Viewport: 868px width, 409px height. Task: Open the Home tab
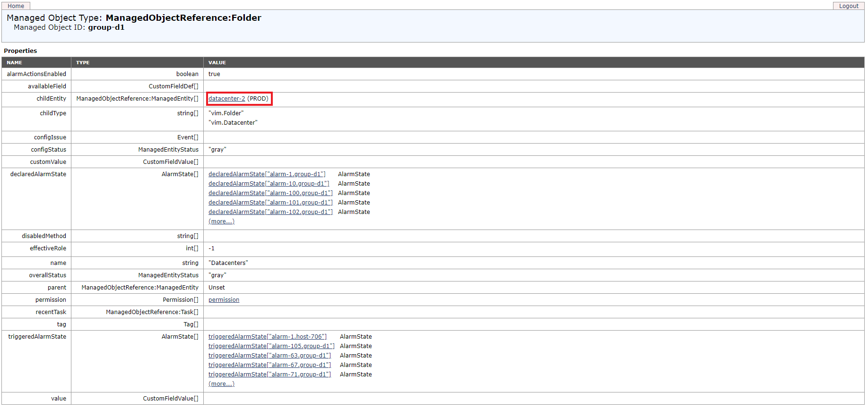pos(16,6)
